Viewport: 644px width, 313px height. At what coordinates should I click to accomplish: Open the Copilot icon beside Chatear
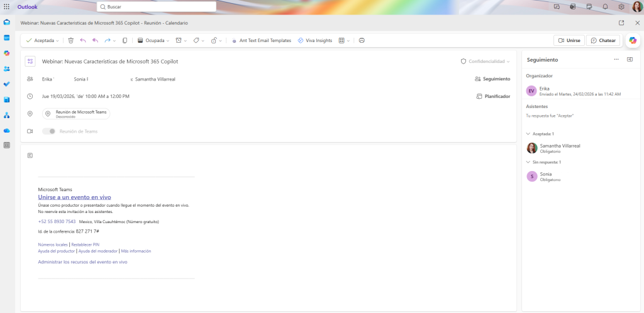pos(633,40)
